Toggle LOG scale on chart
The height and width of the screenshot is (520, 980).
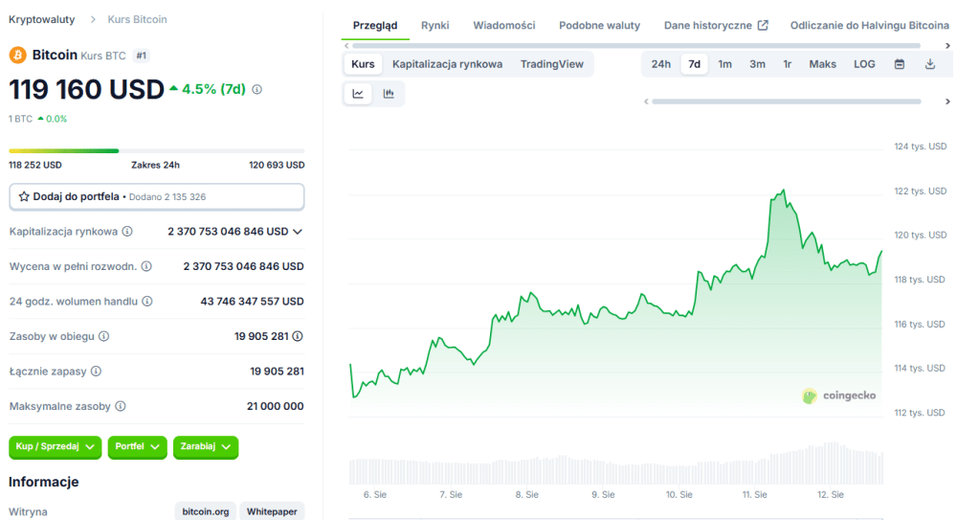click(x=864, y=64)
